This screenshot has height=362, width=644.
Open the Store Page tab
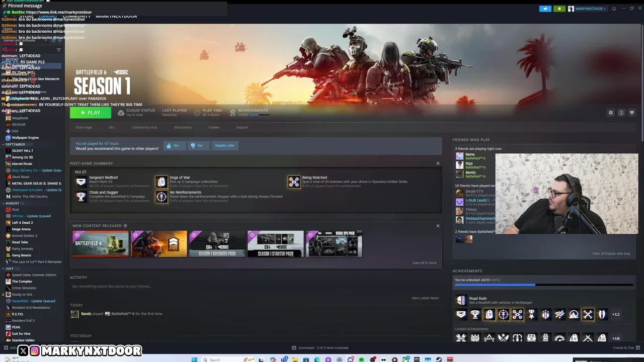point(84,127)
